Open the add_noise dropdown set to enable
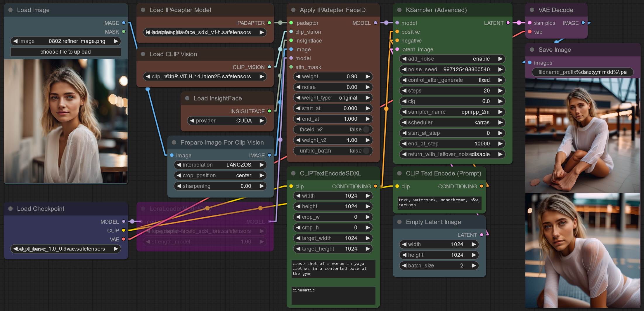Image resolution: width=644 pixels, height=311 pixels. [452, 59]
